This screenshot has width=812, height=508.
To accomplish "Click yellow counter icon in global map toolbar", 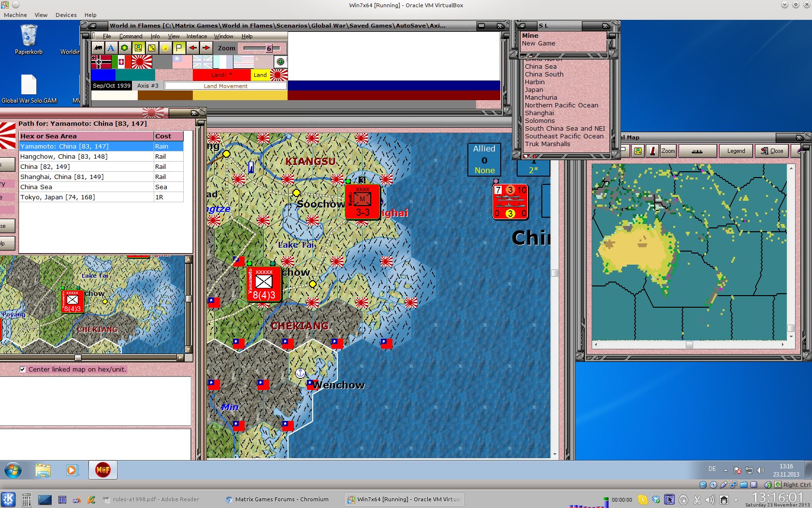I will 638,151.
